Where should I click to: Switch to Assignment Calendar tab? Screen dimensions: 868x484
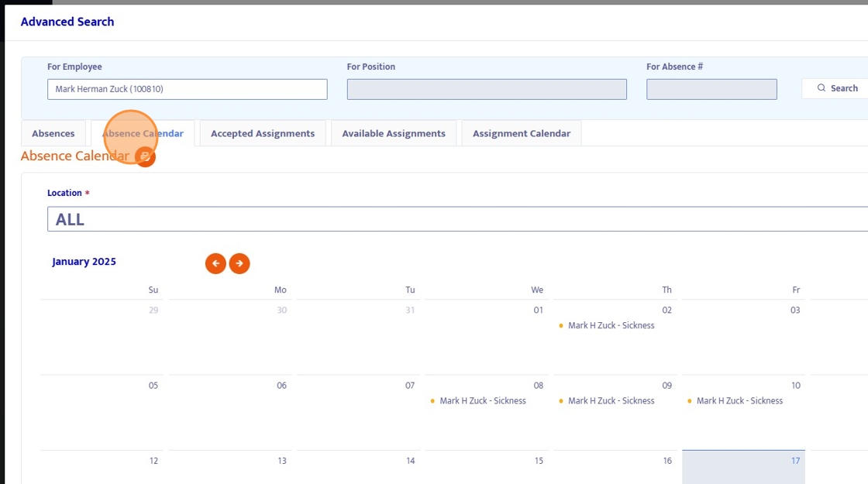[x=522, y=133]
